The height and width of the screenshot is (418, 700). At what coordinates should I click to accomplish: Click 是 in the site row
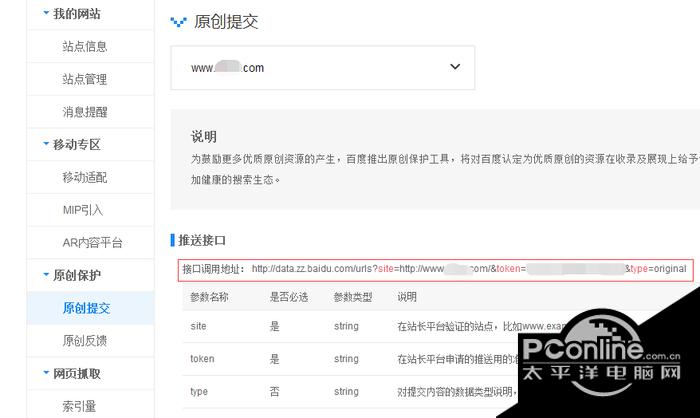275,326
